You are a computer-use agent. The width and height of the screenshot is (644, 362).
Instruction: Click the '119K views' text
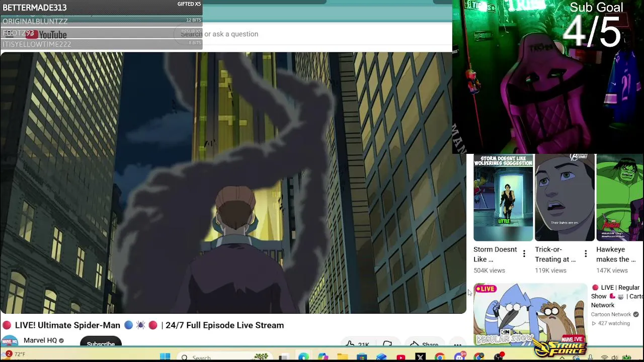coord(550,270)
